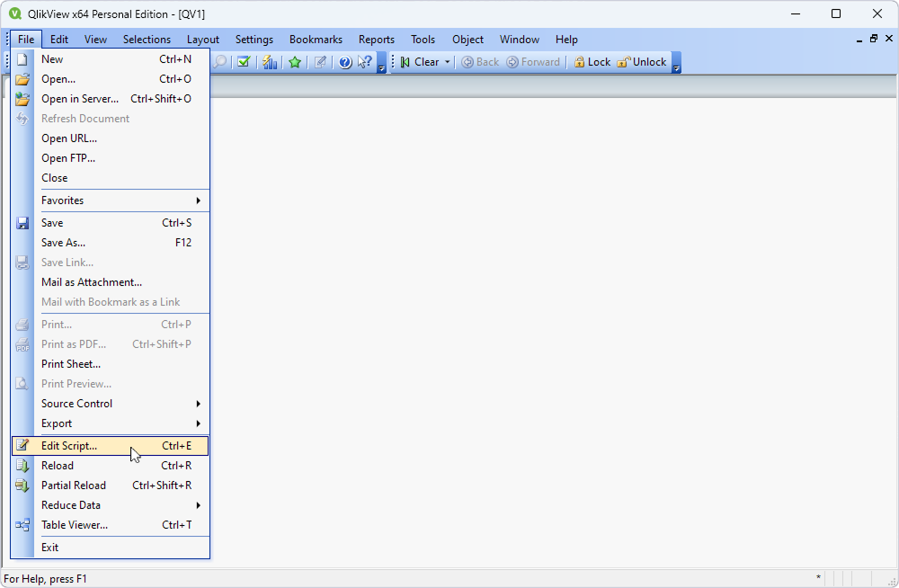Viewport: 899px width, 588px height.
Task: Click the Reload icon in the File menu
Action: click(x=22, y=466)
